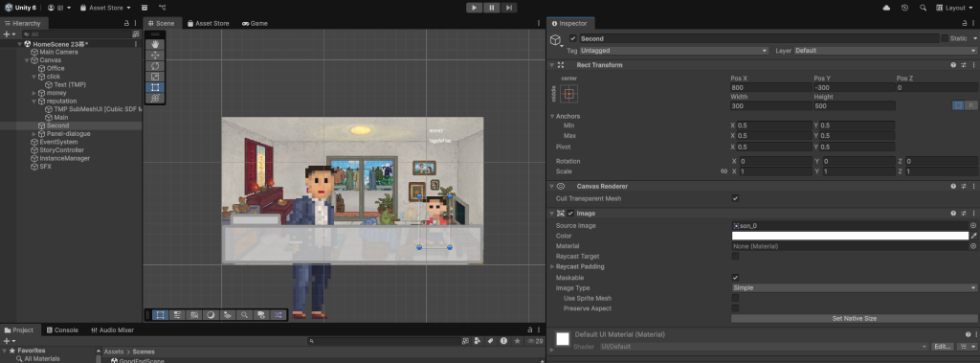This screenshot has width=980, height=363.
Task: Select the Rotate tool in Scene
Action: pos(155,66)
